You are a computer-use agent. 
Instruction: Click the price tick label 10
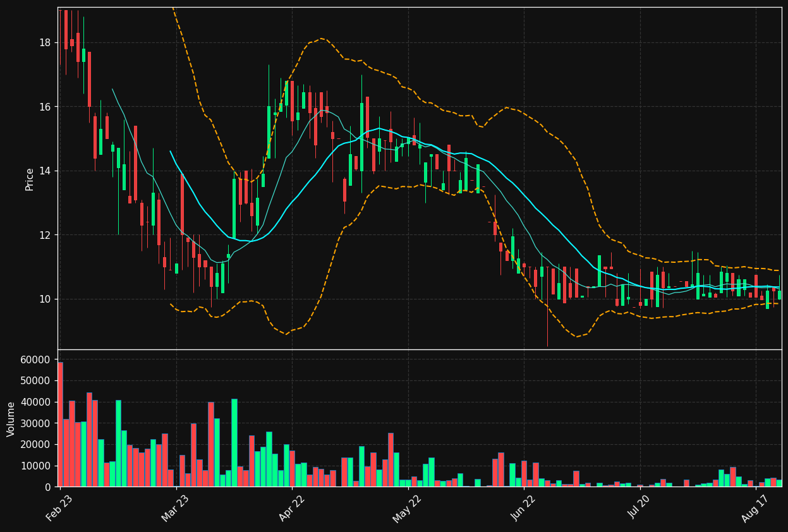pos(45,299)
